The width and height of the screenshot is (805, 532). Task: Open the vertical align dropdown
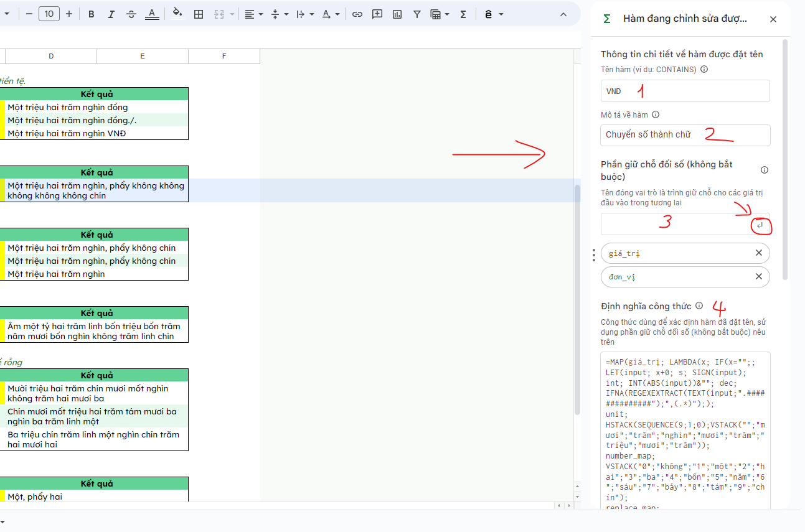point(280,14)
